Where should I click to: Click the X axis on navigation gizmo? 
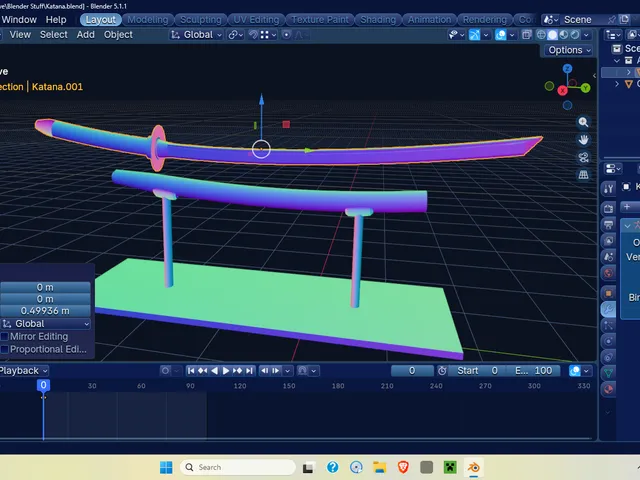click(562, 90)
